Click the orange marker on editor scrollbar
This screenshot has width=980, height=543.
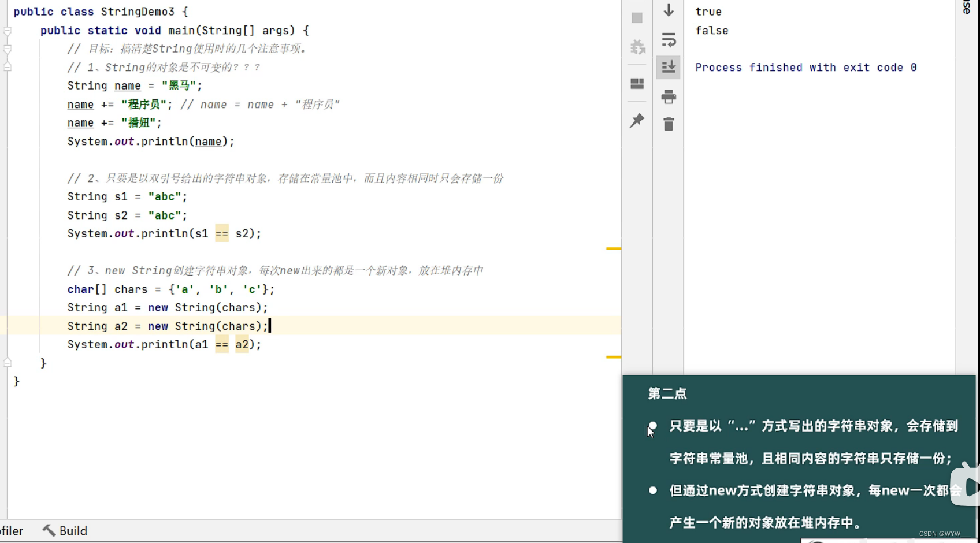pyautogui.click(x=613, y=248)
